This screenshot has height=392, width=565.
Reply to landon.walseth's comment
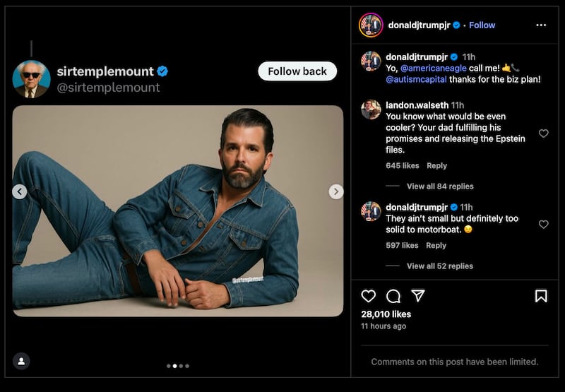(436, 166)
